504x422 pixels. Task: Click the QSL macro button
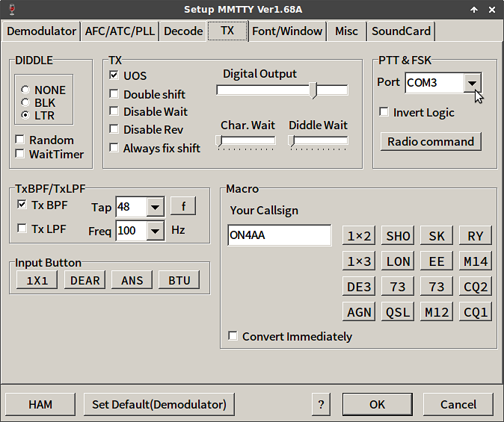pos(398,312)
